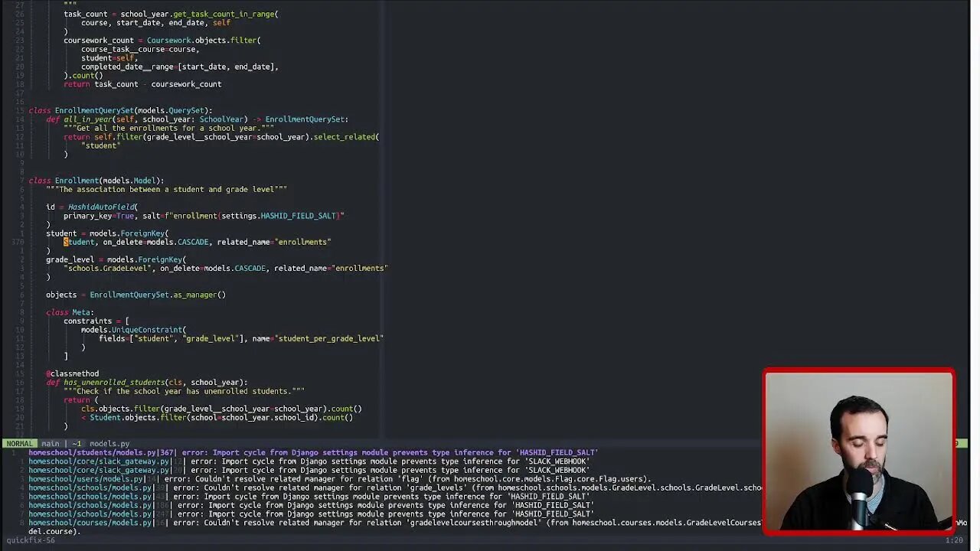Click the models.py filename in status line
Screen dimensions: 980x551
109,443
